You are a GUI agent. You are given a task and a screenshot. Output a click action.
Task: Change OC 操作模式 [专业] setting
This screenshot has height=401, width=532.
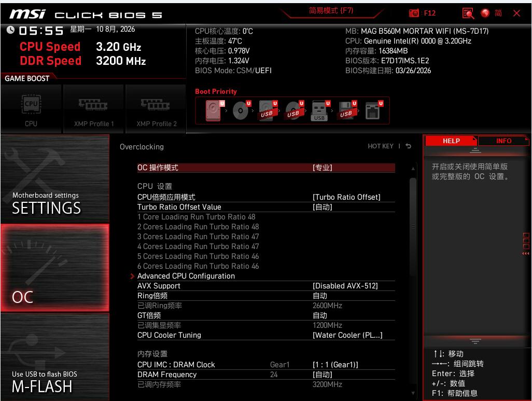coord(266,168)
